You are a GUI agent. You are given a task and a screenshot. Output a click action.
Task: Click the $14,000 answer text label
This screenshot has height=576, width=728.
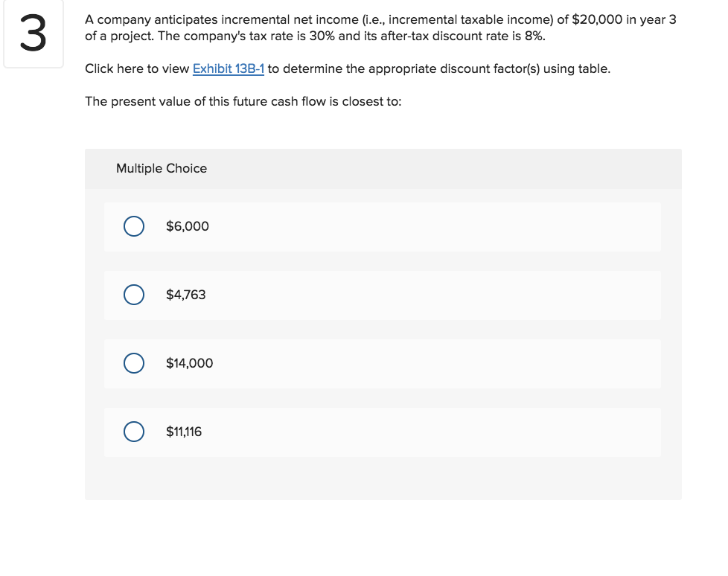(189, 363)
